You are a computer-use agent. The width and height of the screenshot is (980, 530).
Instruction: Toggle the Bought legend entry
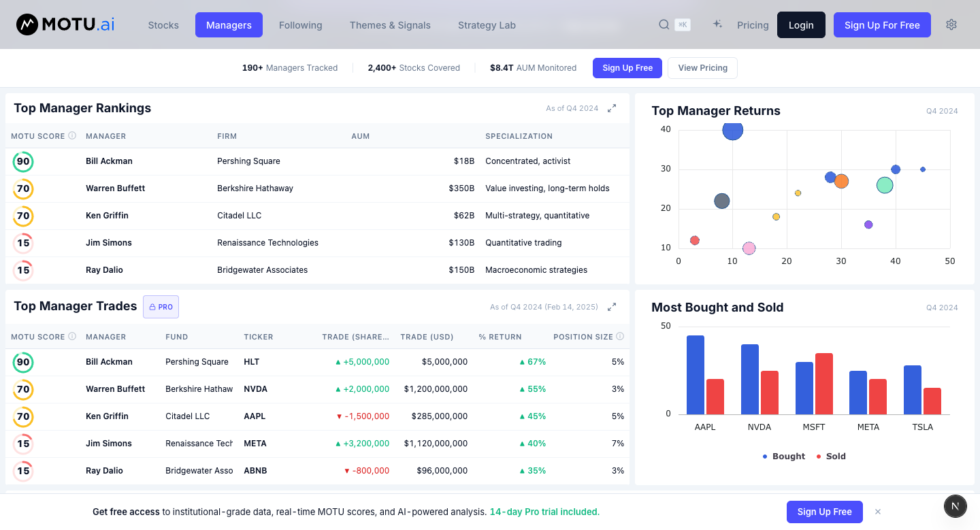[784, 457]
